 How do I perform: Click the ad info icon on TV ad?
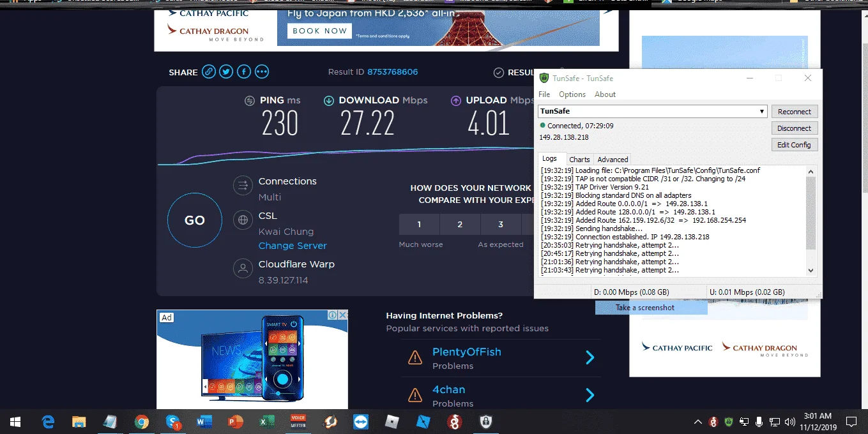(x=333, y=315)
